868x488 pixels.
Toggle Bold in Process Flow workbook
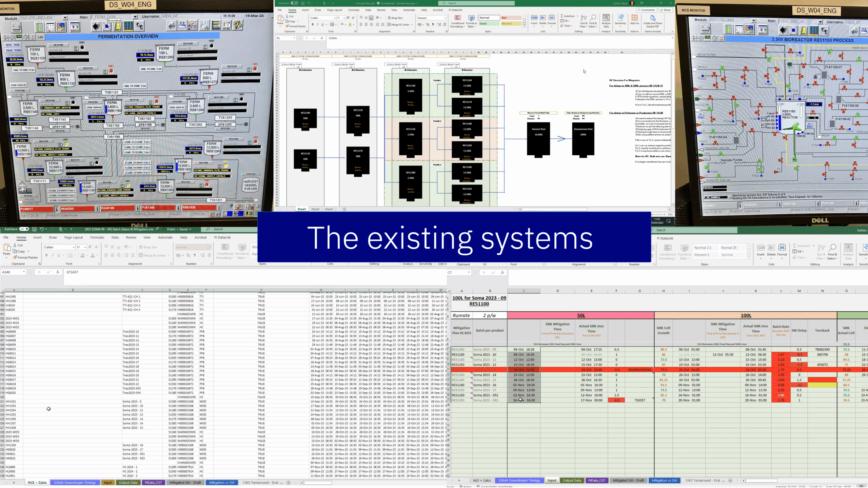313,24
